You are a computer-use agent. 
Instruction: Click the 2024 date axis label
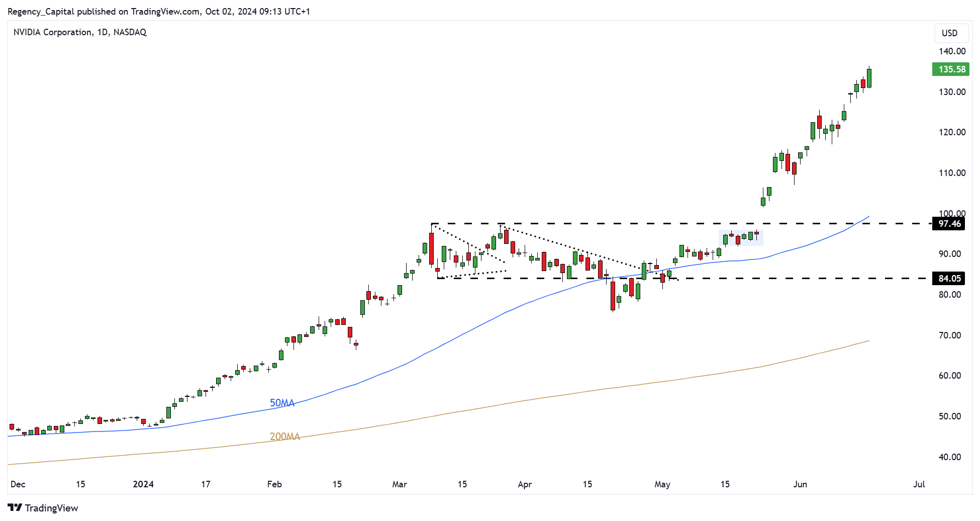click(143, 484)
